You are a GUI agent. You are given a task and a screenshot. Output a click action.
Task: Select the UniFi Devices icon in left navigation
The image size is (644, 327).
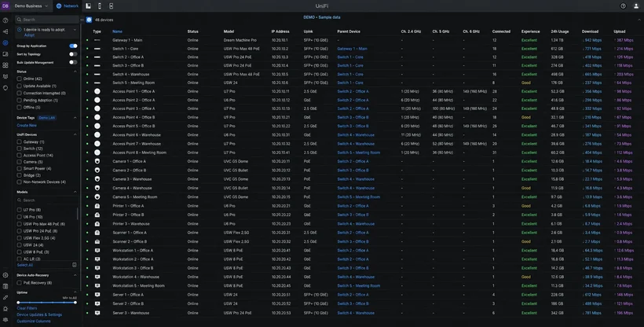(x=5, y=42)
